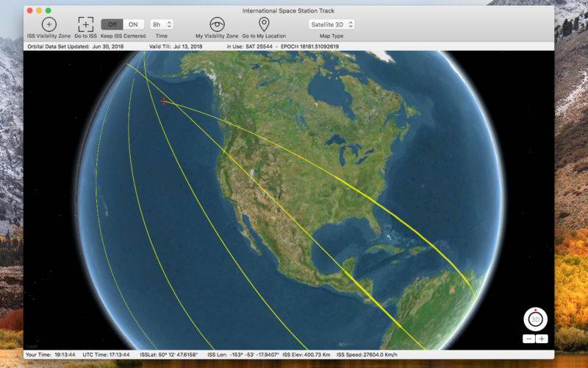Close the window with the red button
Viewport: 588px width, 368px height.
pyautogui.click(x=30, y=10)
